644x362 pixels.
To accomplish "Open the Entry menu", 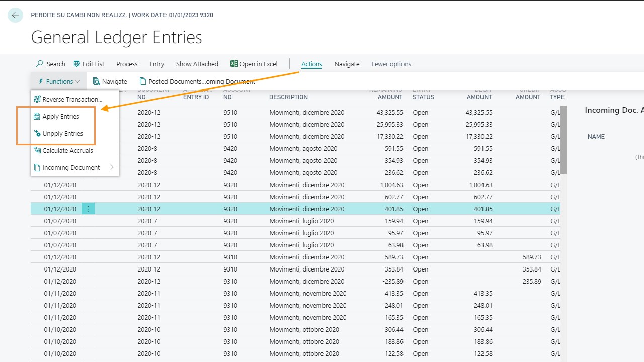I will pyautogui.click(x=157, y=64).
